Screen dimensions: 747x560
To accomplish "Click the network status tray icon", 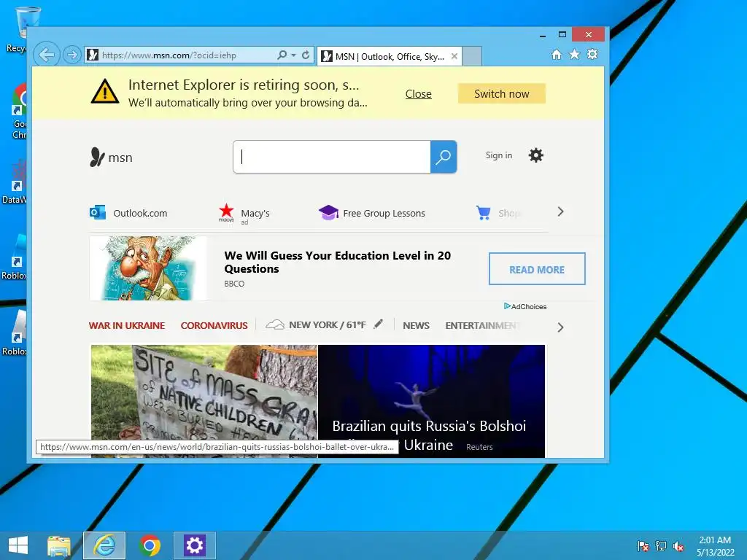I will [661, 546].
